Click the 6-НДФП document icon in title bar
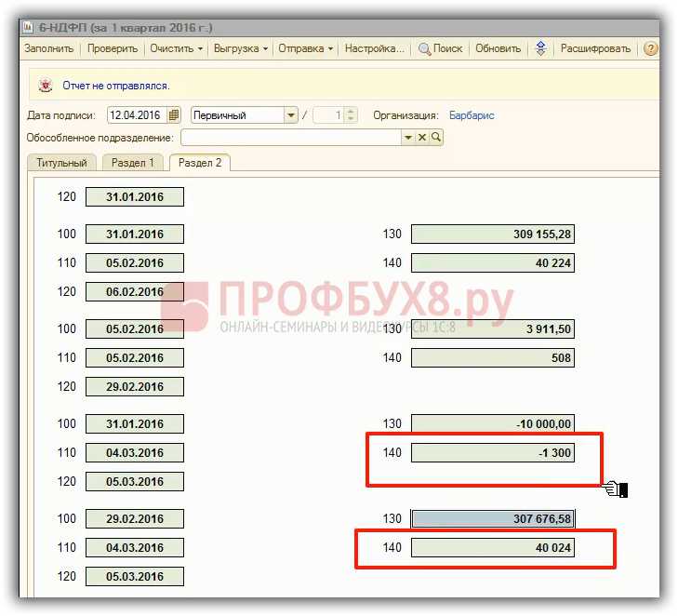678x616 pixels. [x=27, y=28]
